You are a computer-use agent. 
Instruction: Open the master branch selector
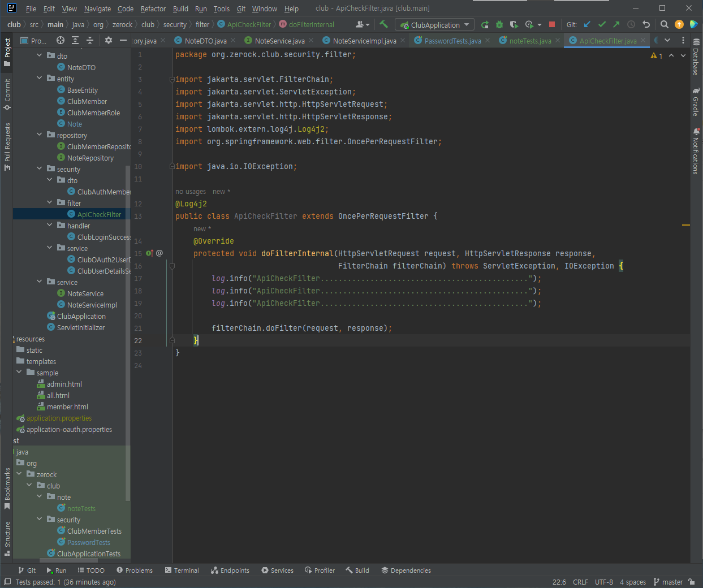click(668, 582)
